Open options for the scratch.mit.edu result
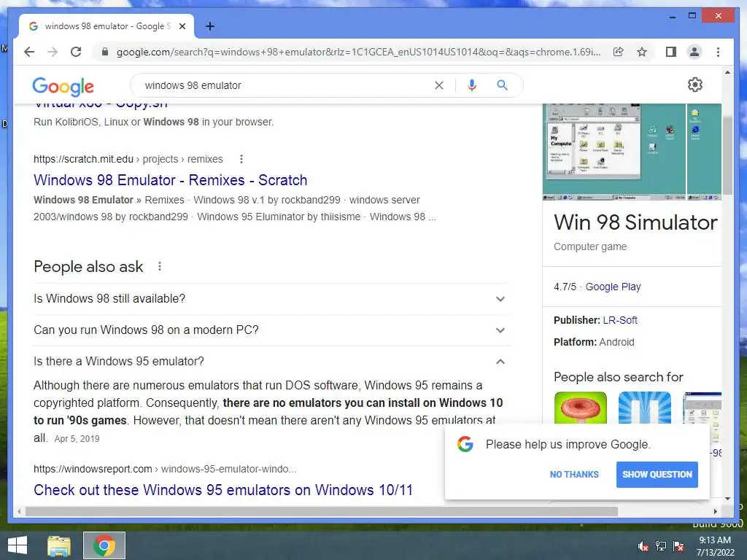The image size is (747, 560). [x=241, y=159]
